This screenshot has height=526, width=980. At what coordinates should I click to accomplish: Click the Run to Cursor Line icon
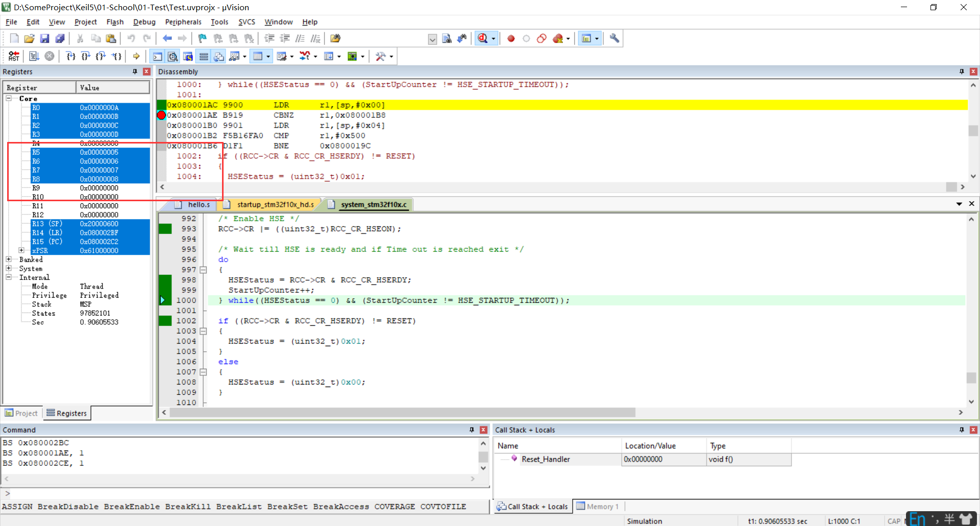coord(117,56)
